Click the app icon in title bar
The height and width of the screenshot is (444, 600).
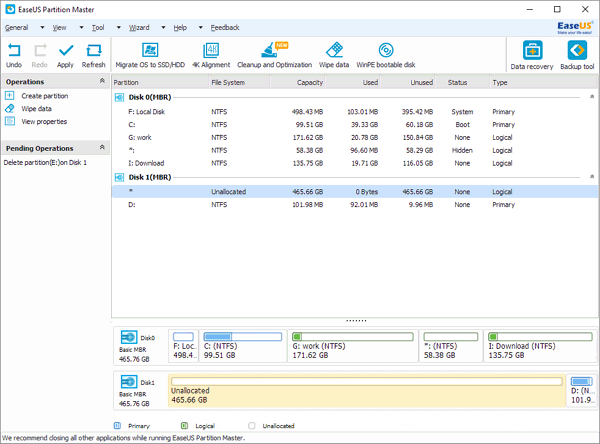click(10, 9)
